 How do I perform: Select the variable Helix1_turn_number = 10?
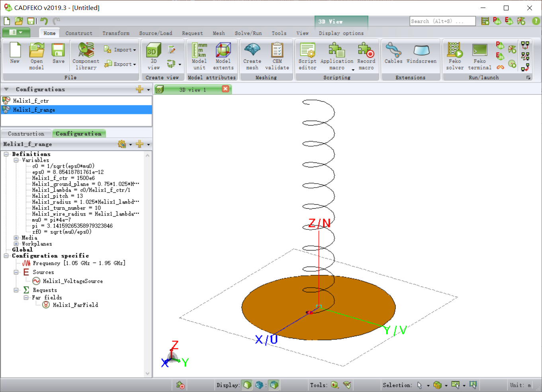(67, 208)
